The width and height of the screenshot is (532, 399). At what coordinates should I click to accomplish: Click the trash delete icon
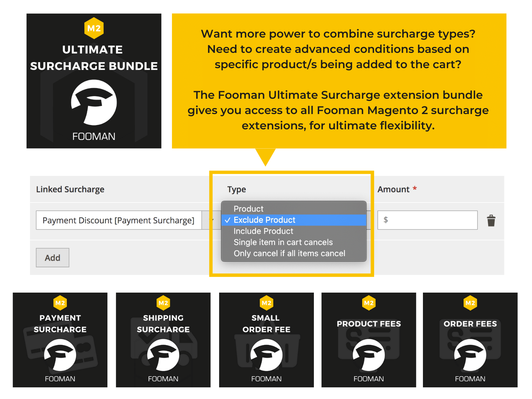(491, 220)
